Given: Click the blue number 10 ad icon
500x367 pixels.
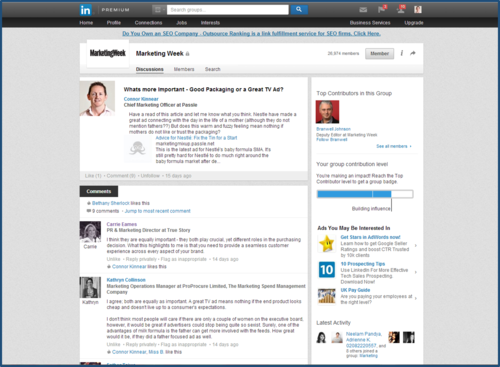Looking at the screenshot, I should pyautogui.click(x=327, y=269).
